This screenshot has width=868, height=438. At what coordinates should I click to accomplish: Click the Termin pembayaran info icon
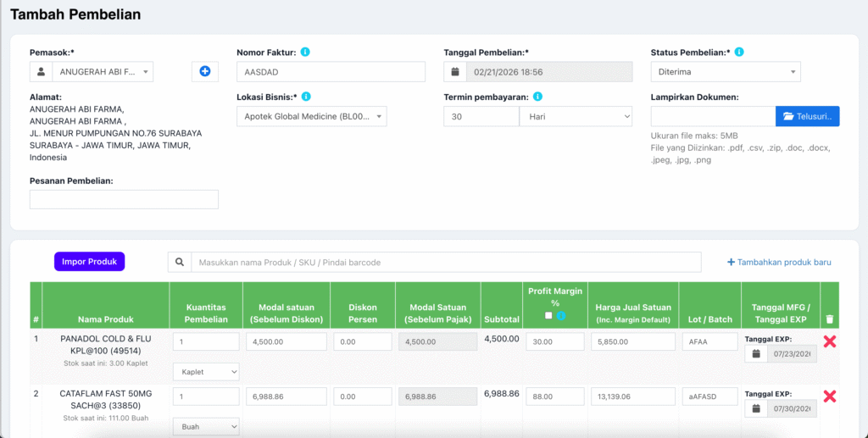tap(538, 97)
